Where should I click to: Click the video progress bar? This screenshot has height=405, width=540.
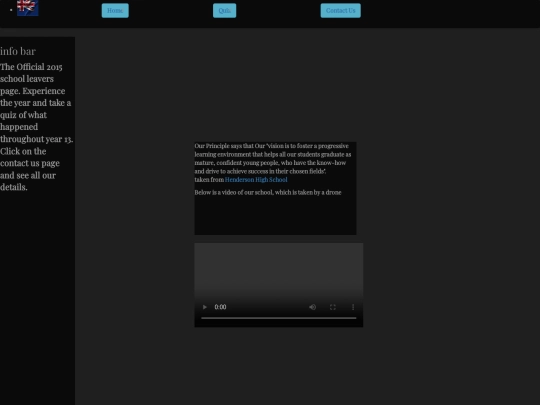pyautogui.click(x=279, y=318)
